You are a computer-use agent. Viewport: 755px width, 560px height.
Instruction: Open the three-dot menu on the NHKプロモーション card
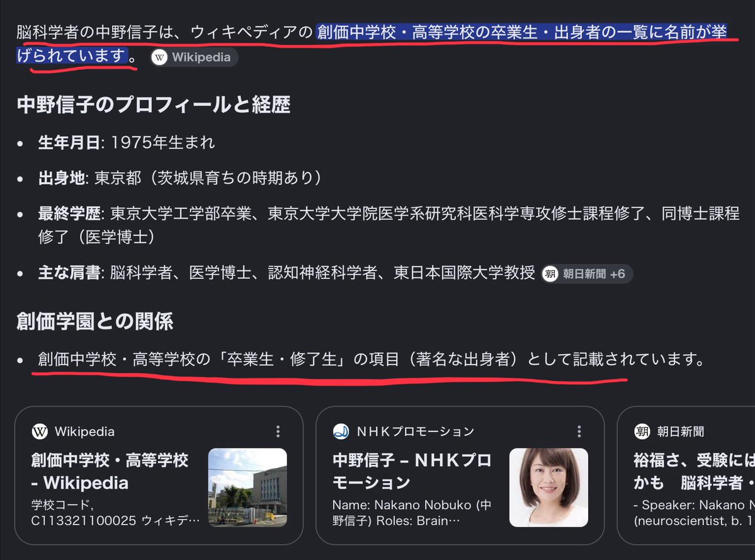(579, 431)
